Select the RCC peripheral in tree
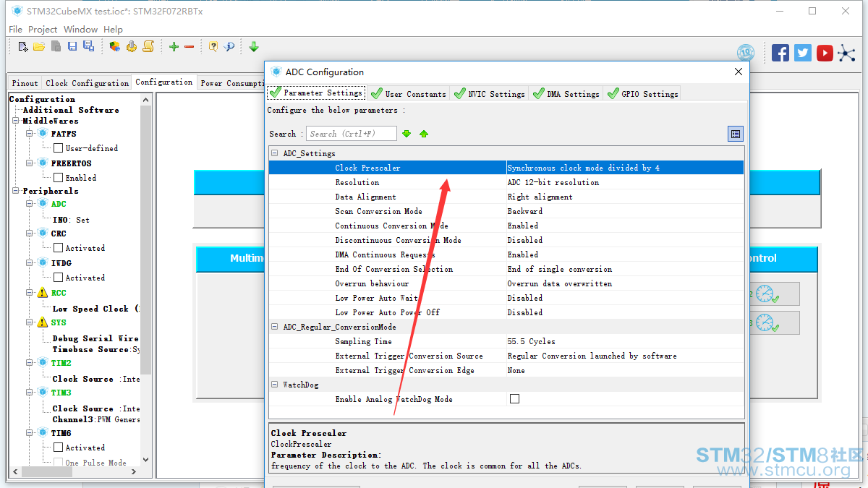868x488 pixels. [59, 293]
